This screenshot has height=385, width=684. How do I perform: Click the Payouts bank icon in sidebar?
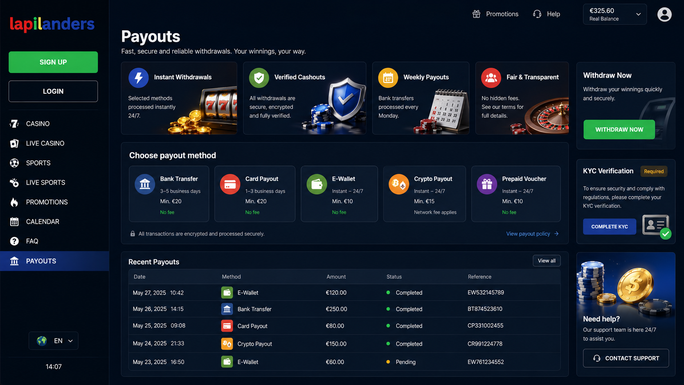tap(14, 261)
